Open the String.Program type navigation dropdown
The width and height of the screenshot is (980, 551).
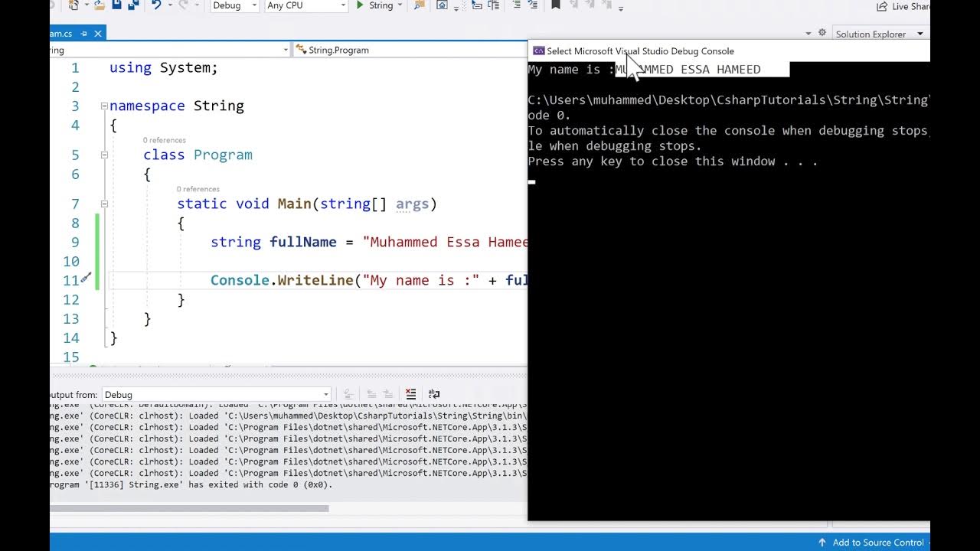pyautogui.click(x=410, y=50)
